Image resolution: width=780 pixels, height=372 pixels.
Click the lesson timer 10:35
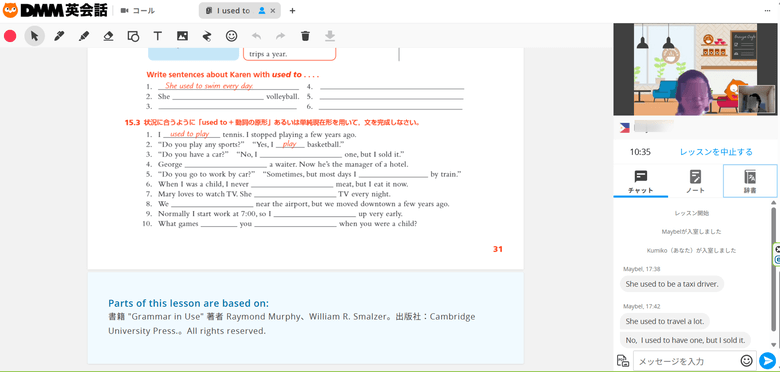(x=640, y=152)
